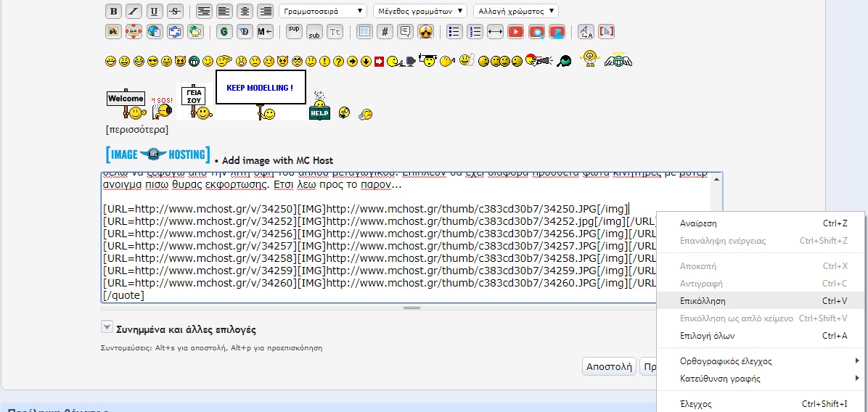Click the text area resize grip handle

point(412,308)
